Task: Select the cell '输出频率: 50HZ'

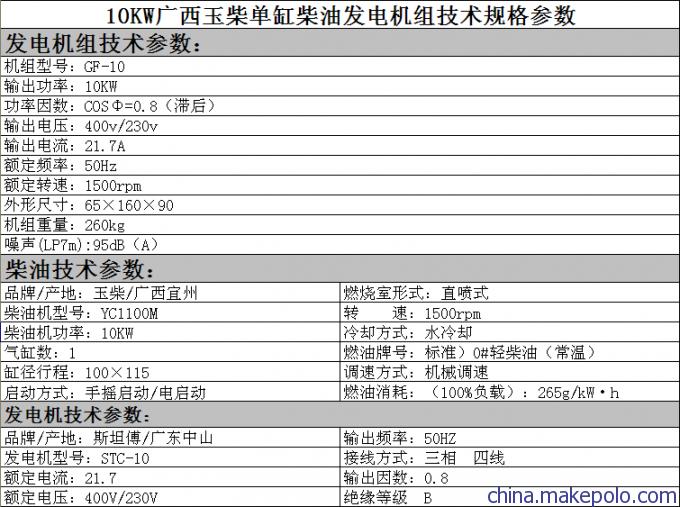Action: pyautogui.click(x=510, y=438)
